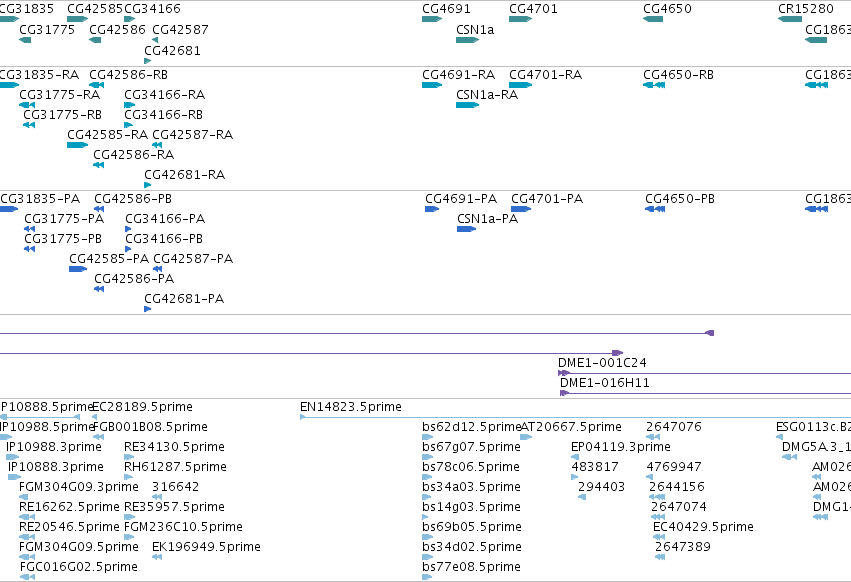
Task: Select transcript CG42587-RA
Action: [x=193, y=135]
